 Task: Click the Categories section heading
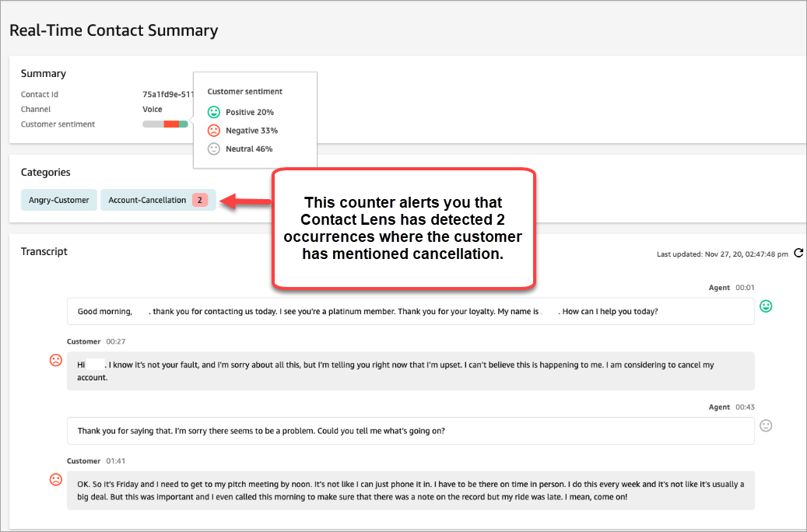(x=45, y=172)
